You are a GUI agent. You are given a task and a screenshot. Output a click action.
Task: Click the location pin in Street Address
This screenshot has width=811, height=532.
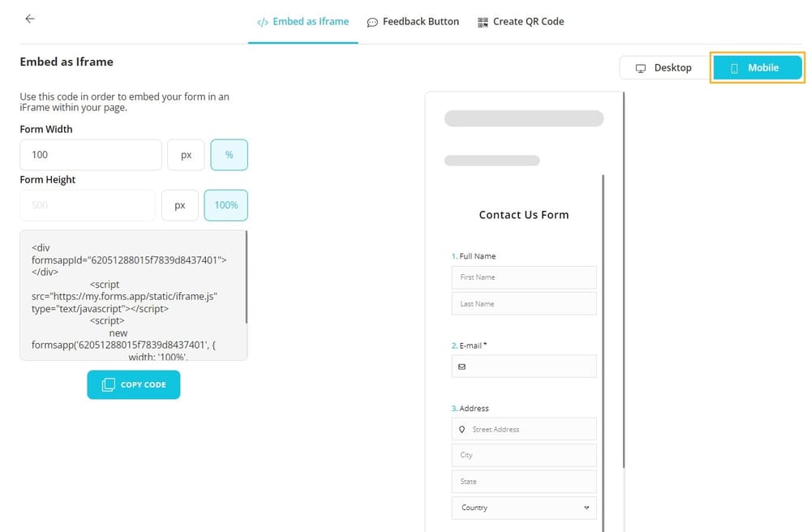click(462, 429)
